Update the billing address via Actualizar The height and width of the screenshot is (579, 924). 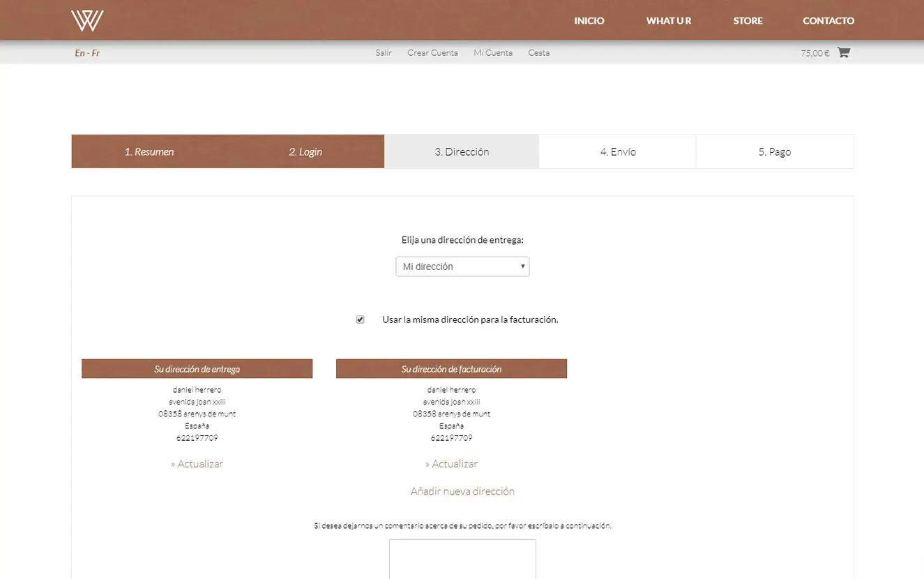452,464
